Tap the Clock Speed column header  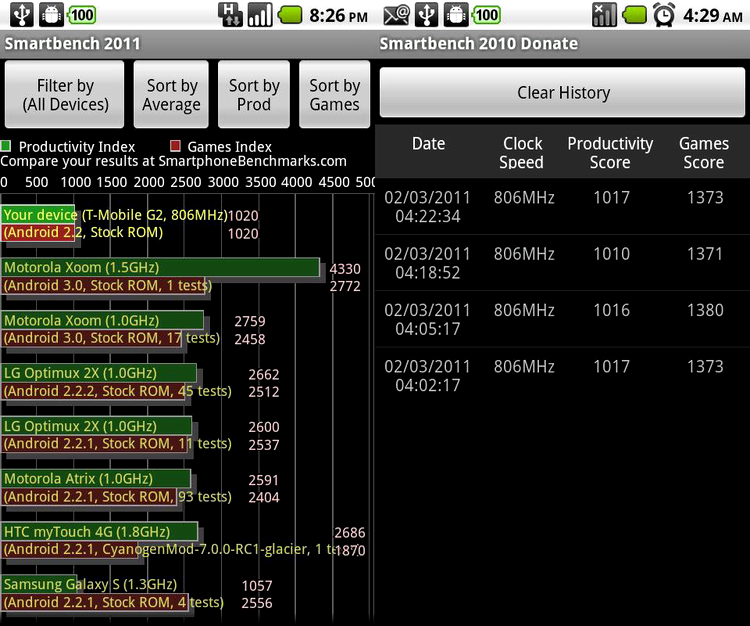pyautogui.click(x=522, y=153)
